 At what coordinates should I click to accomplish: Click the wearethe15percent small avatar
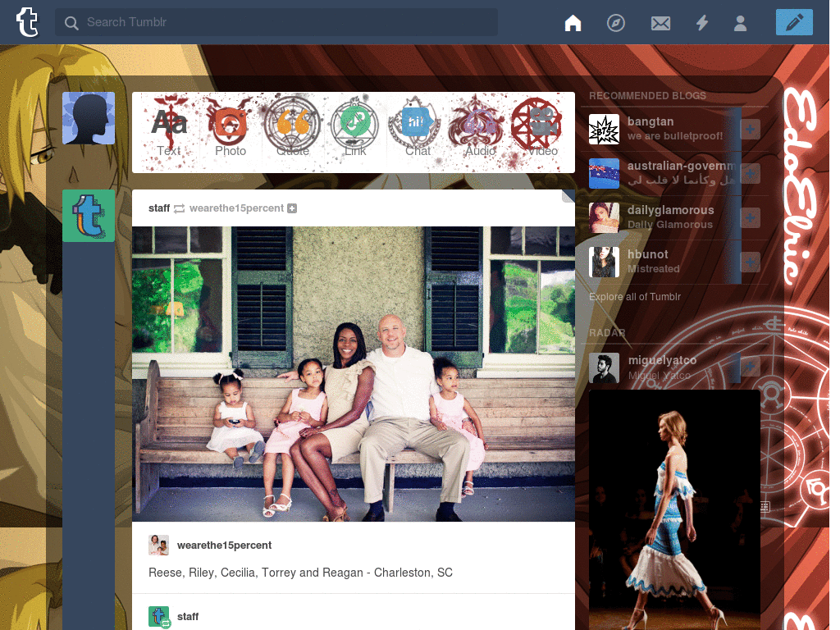(x=158, y=545)
